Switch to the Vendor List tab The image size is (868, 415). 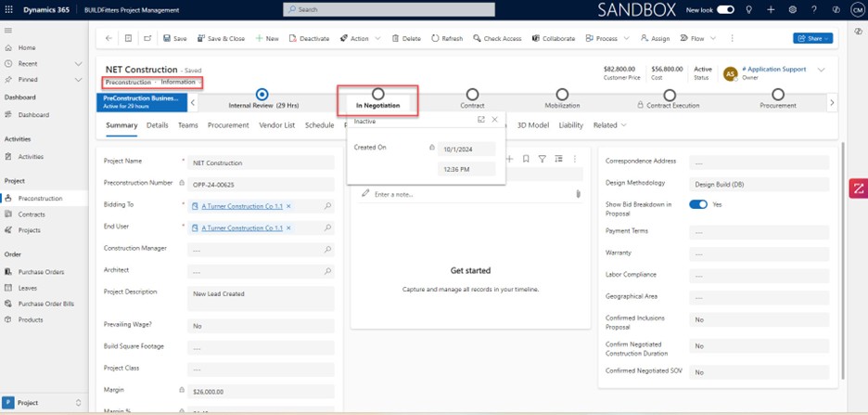[x=276, y=125]
